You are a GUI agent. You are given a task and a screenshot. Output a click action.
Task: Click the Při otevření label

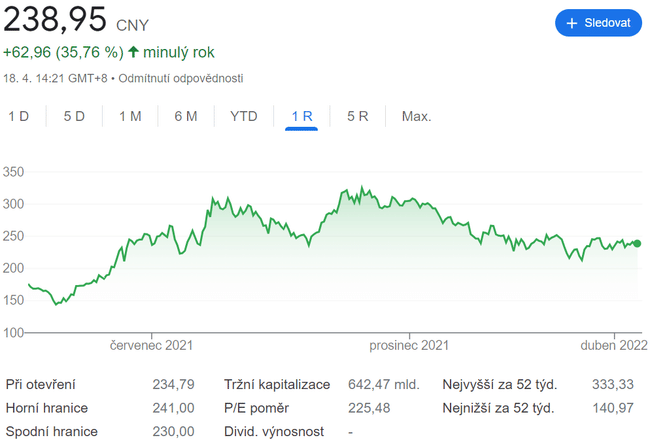point(40,384)
